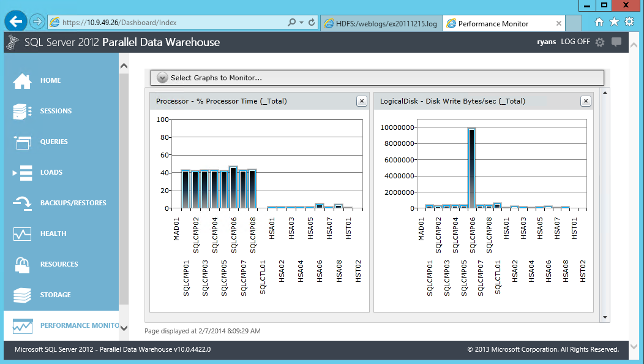Screen dimensions: 644x364
Task: Click the SQLCMP06 bar in Processor Time chart
Action: 233,188
